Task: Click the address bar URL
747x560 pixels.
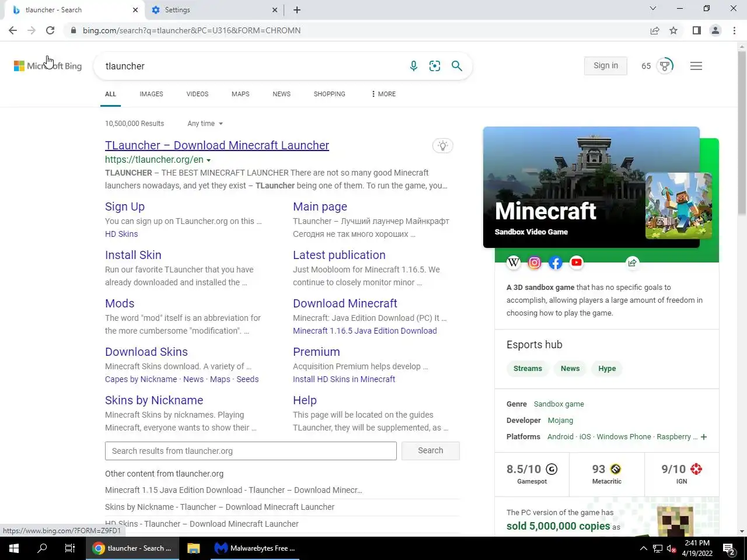Action: tap(191, 30)
